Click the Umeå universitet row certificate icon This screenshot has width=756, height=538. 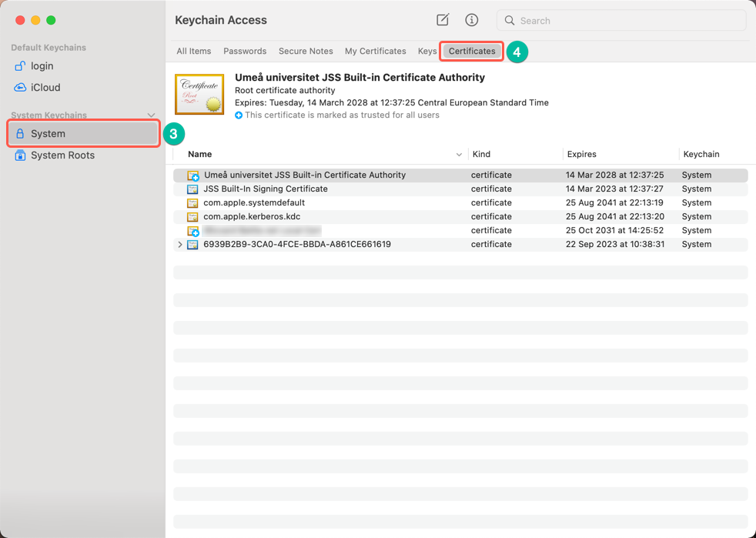(193, 175)
